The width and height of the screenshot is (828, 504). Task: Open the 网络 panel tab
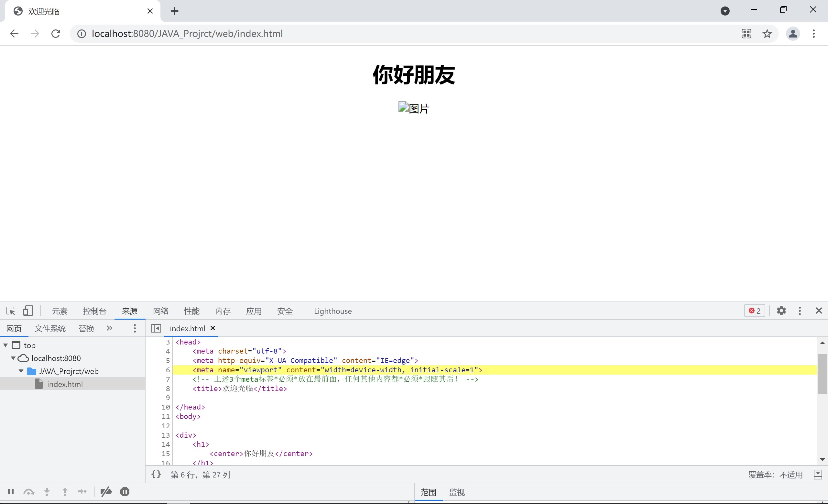pos(161,311)
